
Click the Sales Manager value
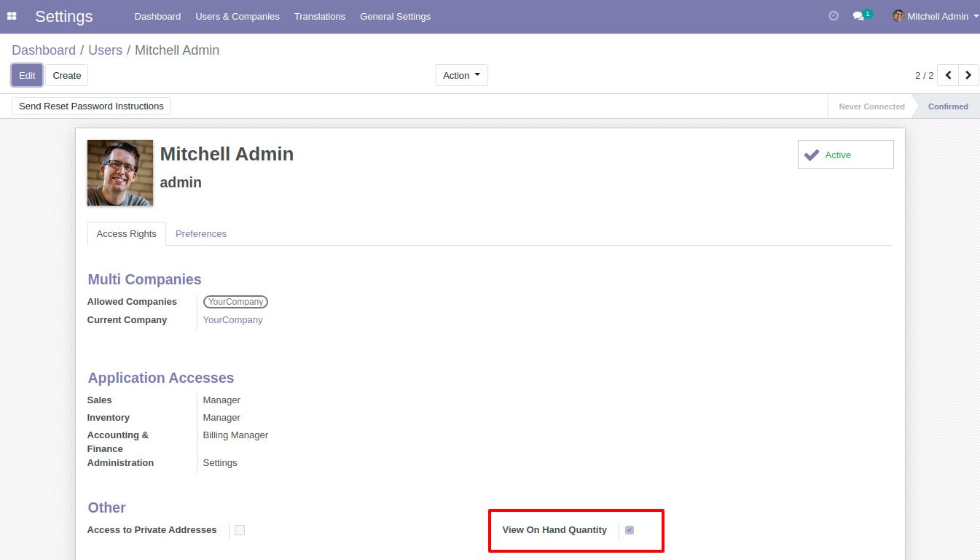click(222, 400)
